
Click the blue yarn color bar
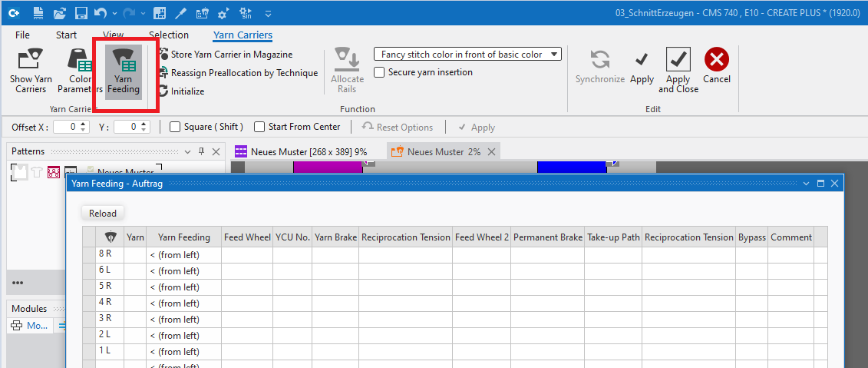(571, 167)
